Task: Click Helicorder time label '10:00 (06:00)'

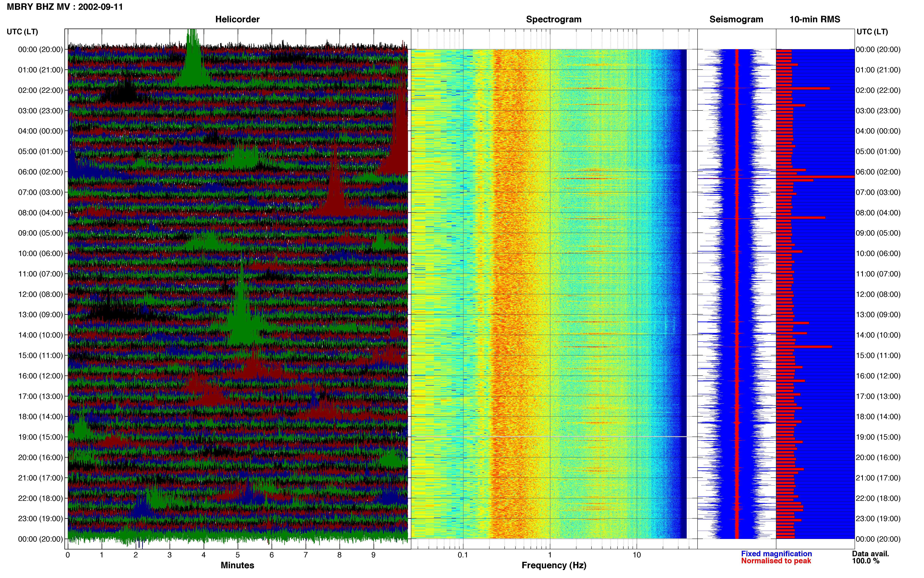Action: 41,253
